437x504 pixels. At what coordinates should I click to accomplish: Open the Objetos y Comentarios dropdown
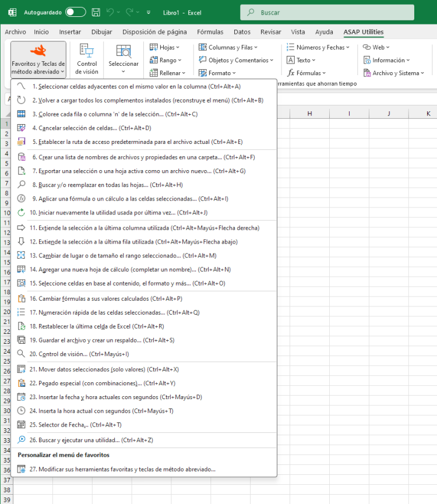tap(236, 60)
